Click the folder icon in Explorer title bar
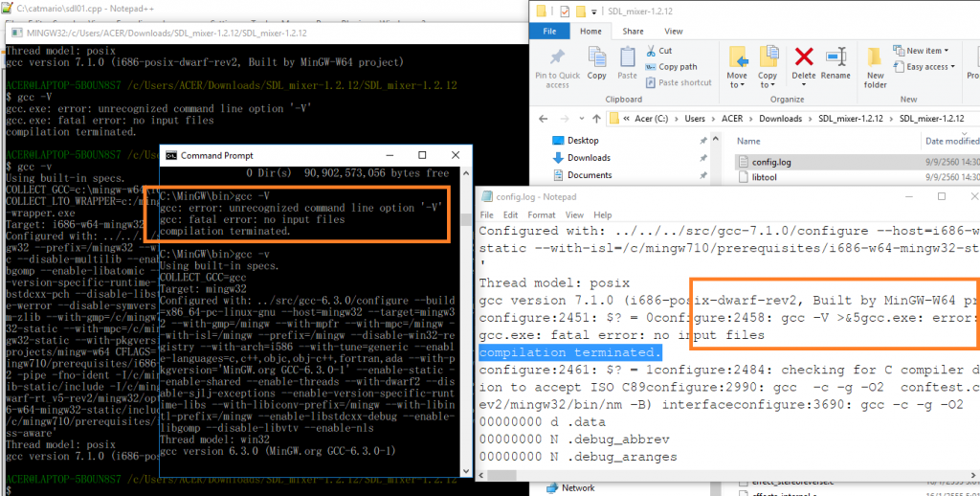The image size is (980, 496). 541,11
